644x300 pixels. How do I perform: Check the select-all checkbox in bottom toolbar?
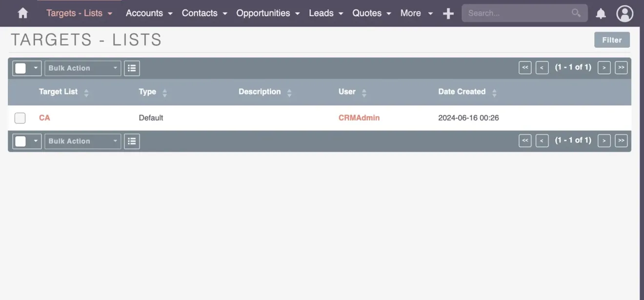20,141
